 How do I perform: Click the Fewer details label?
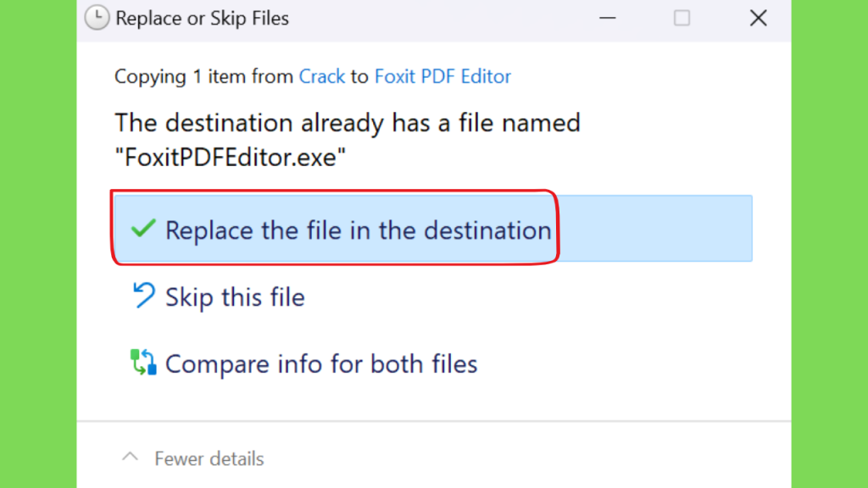(x=209, y=458)
